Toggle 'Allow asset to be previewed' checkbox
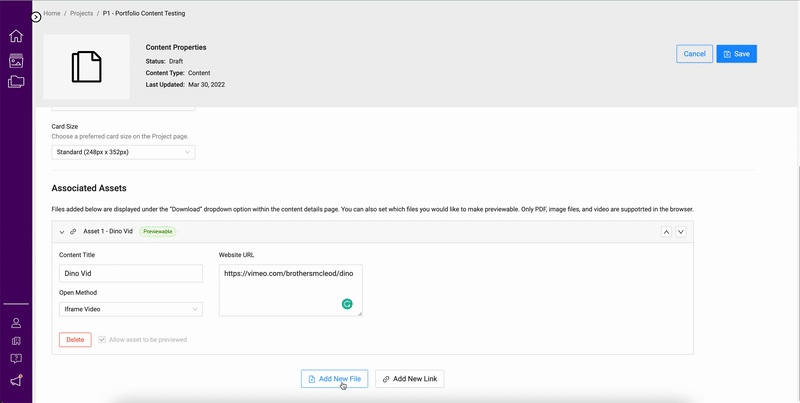 point(103,340)
